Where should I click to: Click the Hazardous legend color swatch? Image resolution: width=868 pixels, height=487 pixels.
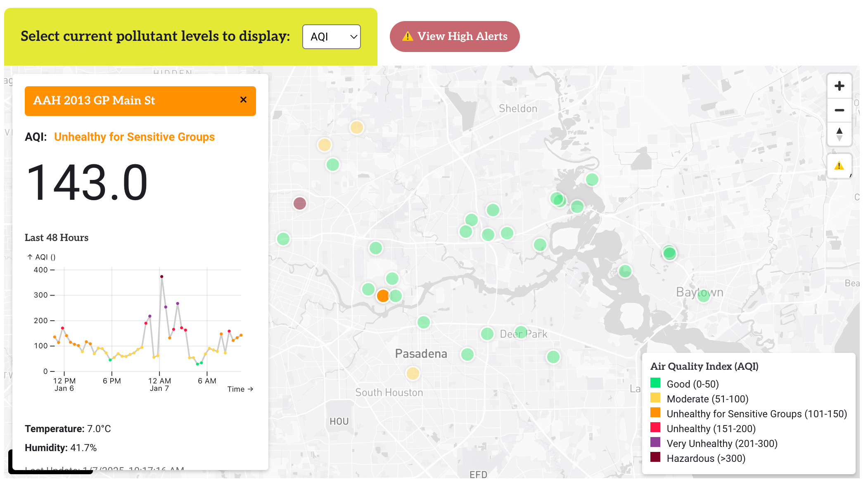[x=655, y=457]
